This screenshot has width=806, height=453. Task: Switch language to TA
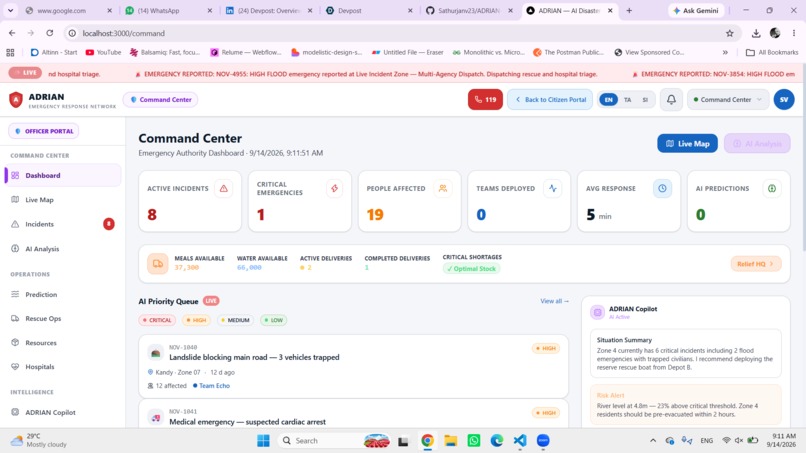click(628, 100)
